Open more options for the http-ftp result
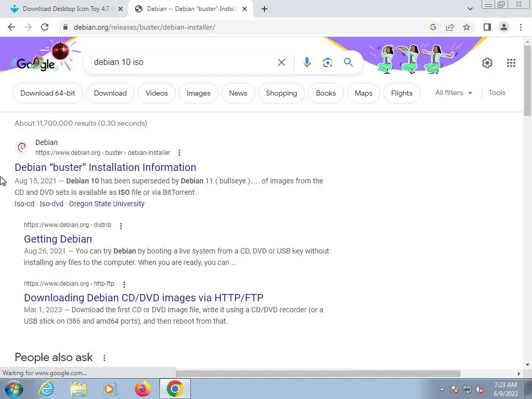This screenshot has height=399, width=532. tap(124, 284)
